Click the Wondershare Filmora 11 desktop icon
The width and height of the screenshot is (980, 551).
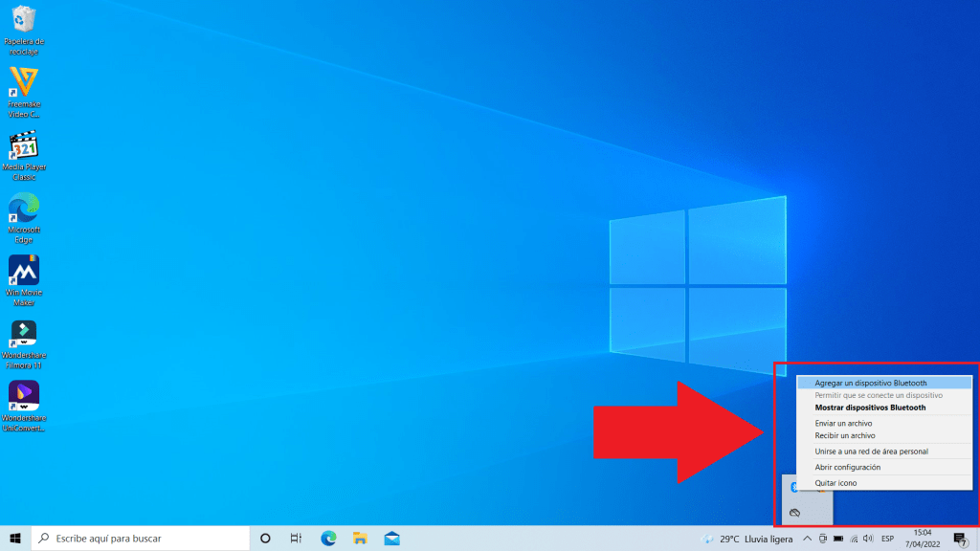pyautogui.click(x=24, y=335)
